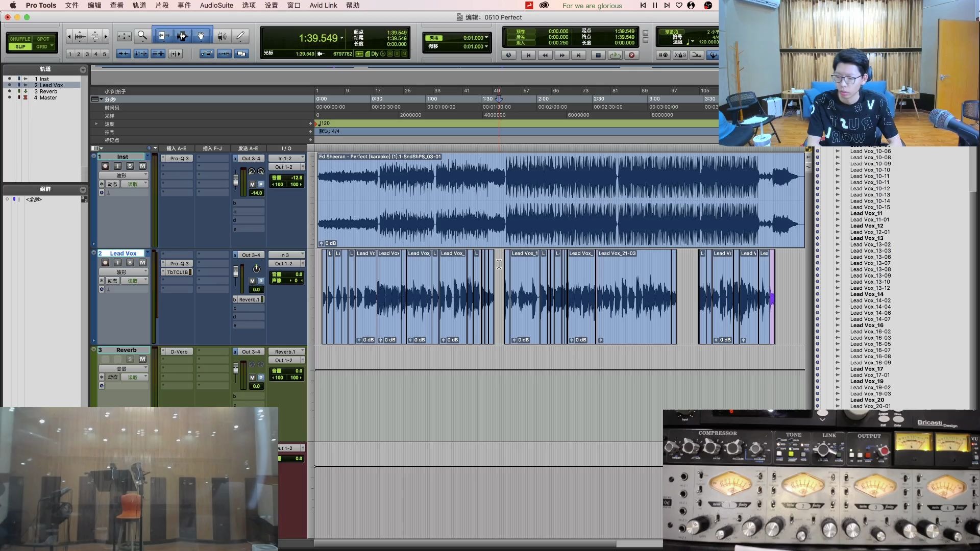Click the Play transport button

(x=615, y=55)
